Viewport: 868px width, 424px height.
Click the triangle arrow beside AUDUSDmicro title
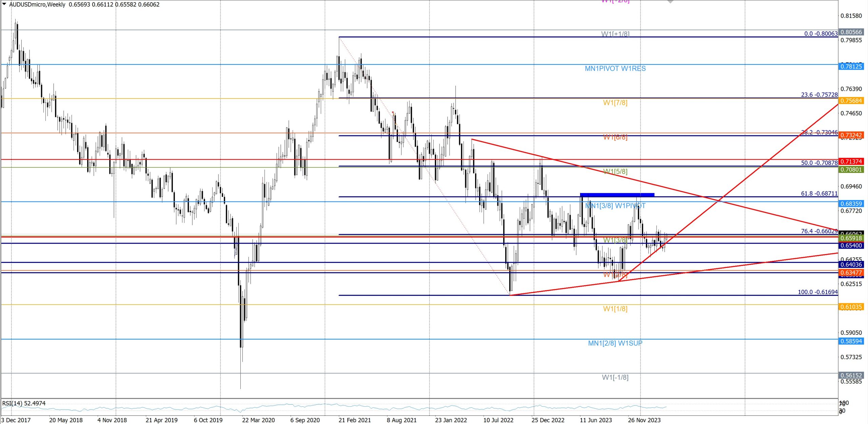[x=4, y=4]
